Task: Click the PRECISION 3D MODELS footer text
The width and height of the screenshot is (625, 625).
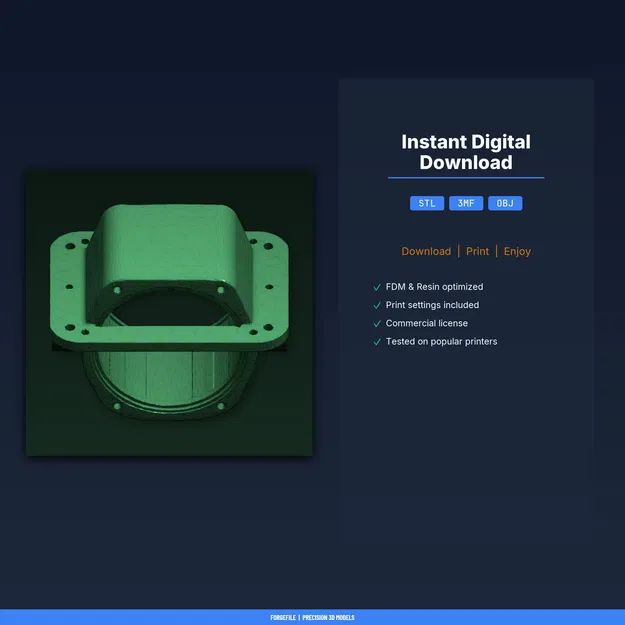Action: tap(328, 617)
